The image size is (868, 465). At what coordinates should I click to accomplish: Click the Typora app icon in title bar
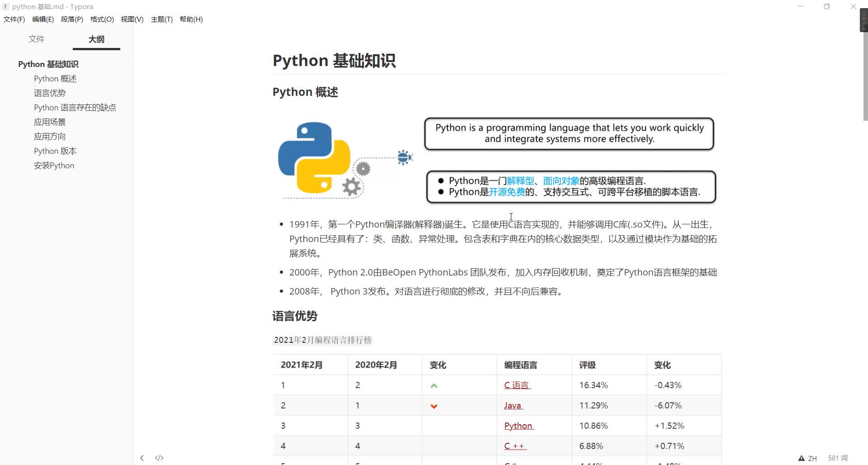pos(5,7)
